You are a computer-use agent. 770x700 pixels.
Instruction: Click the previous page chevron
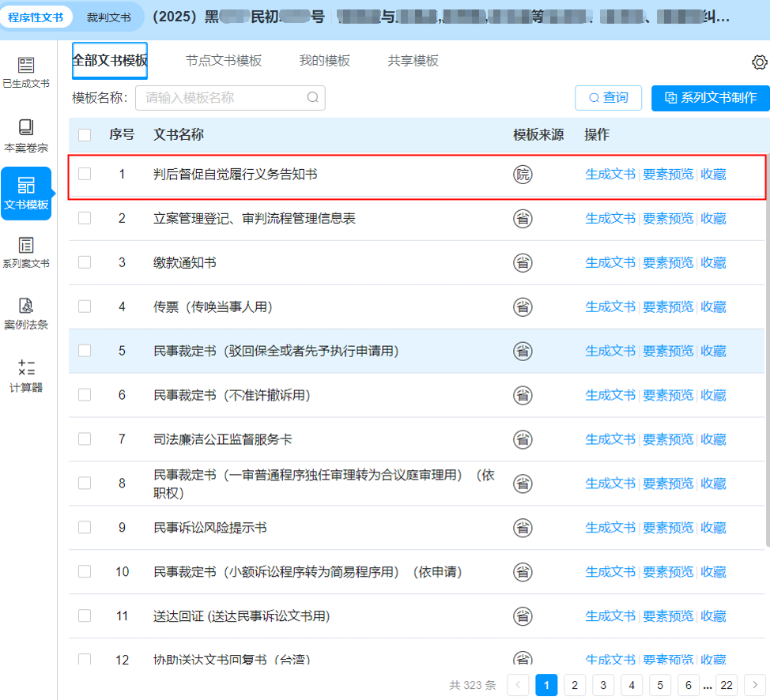coord(518,685)
